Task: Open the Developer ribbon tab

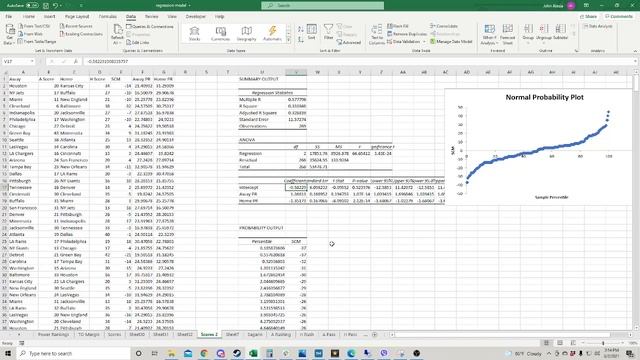Action: pyautogui.click(x=196, y=16)
